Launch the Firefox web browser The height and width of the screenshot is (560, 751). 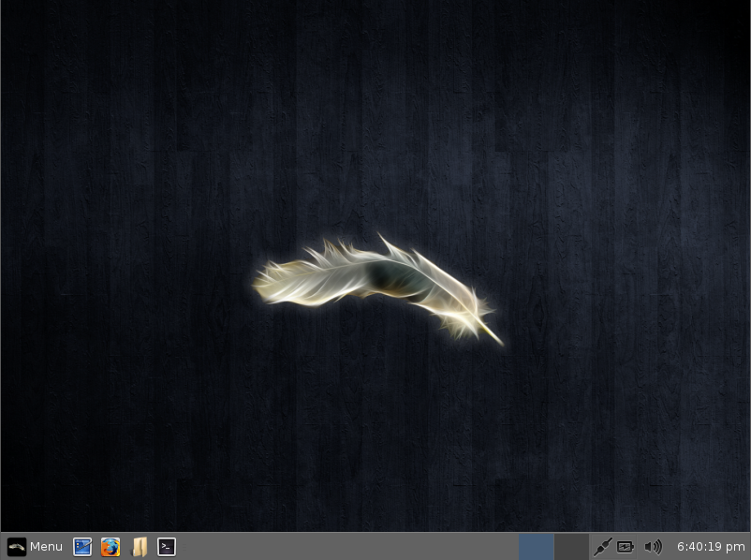pos(110,547)
